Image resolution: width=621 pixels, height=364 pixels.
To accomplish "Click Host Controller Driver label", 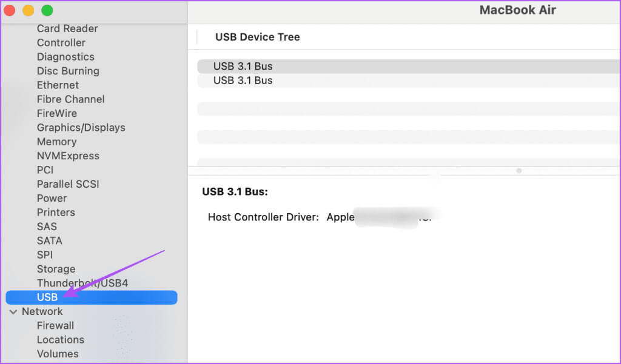I will tap(263, 217).
